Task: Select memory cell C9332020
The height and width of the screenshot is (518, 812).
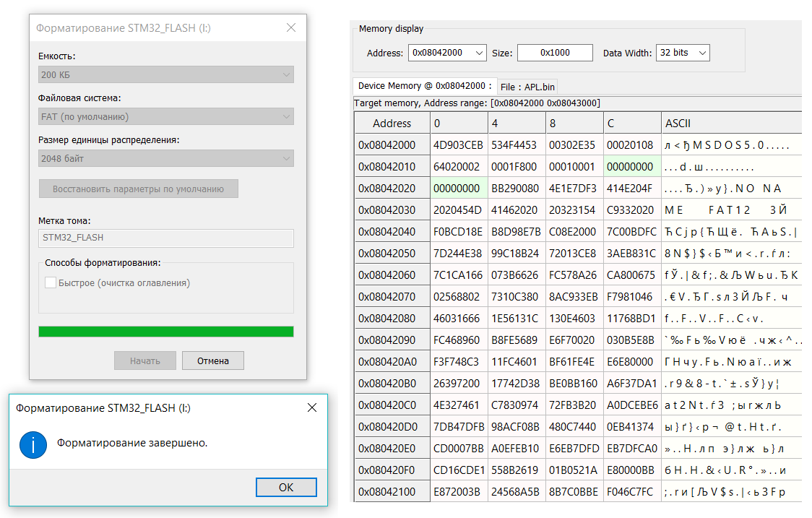Action: coord(632,210)
